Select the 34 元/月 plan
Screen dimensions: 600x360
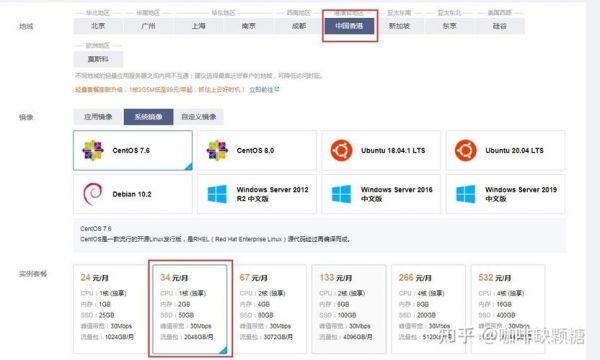(x=190, y=309)
